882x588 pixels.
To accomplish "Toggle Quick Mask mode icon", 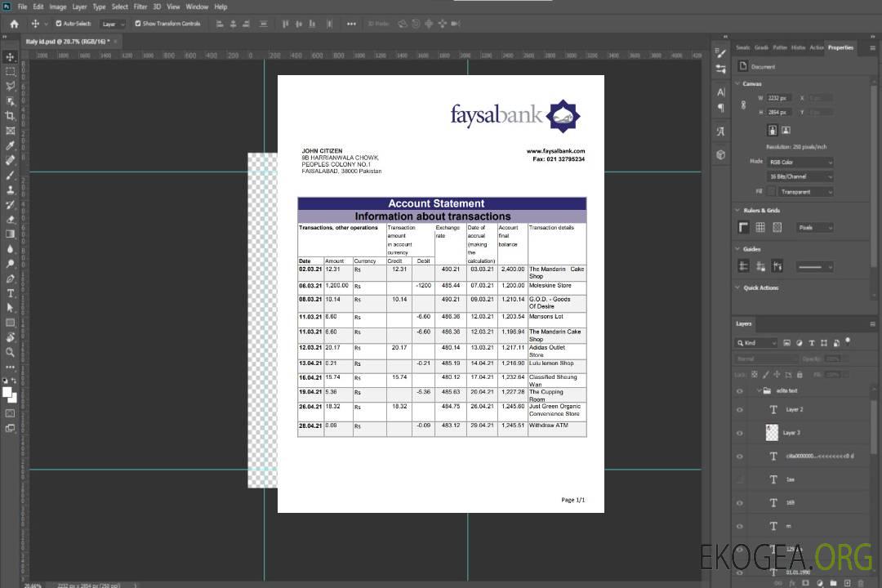I will click(x=10, y=413).
